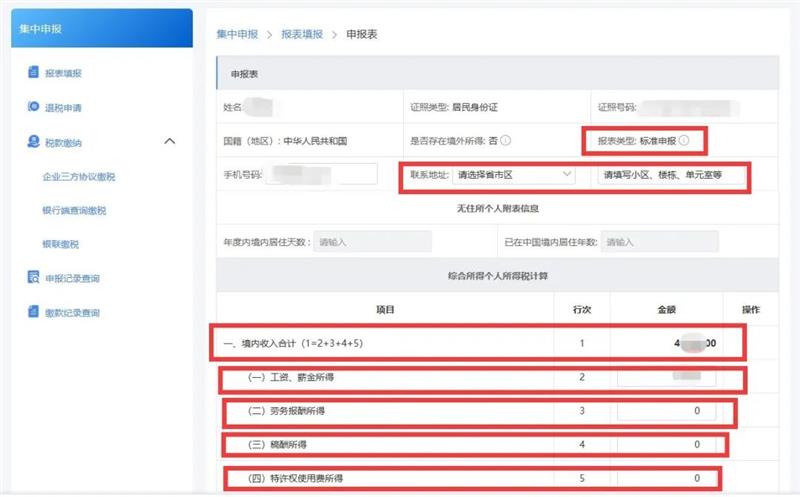Click the info icon beside 是否存在境外所得

pyautogui.click(x=506, y=140)
